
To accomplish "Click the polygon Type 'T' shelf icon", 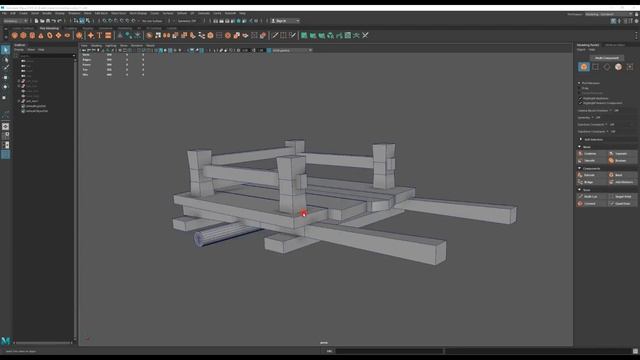I will pyautogui.click(x=99, y=36).
